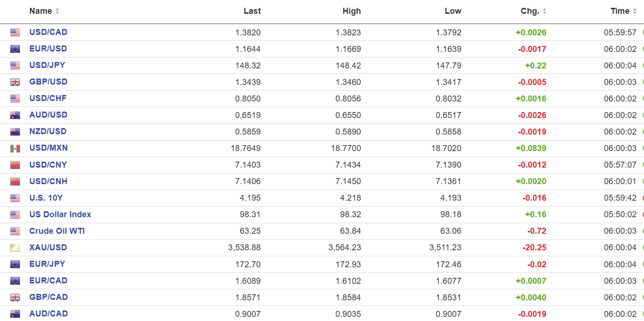Open the USD/JPY pair link
644x321 pixels.
(47, 65)
